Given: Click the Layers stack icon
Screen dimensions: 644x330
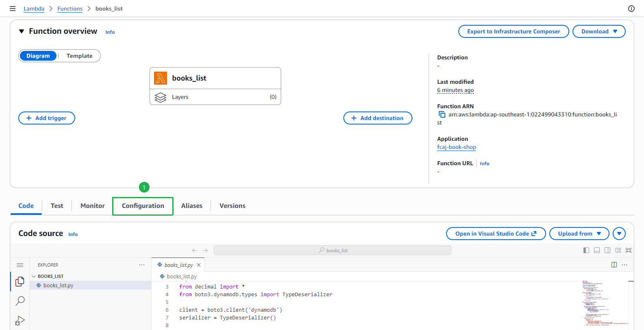Looking at the screenshot, I should point(160,97).
